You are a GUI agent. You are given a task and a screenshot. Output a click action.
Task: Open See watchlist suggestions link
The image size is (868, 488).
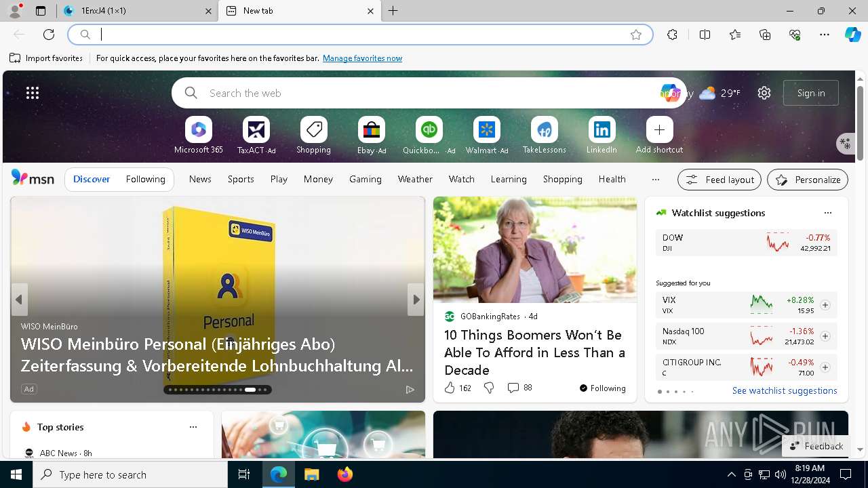pyautogui.click(x=785, y=390)
